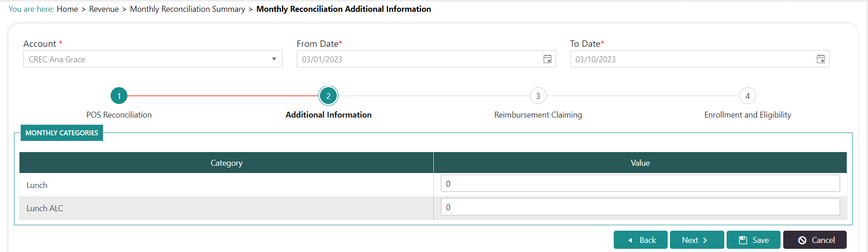Proceed with the Next button
The image size is (868, 252).
pyautogui.click(x=697, y=240)
